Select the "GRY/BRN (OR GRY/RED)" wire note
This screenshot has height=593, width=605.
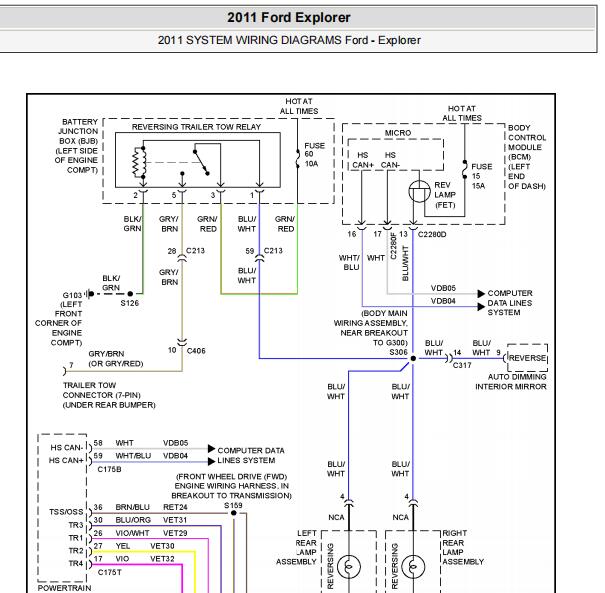(116, 359)
